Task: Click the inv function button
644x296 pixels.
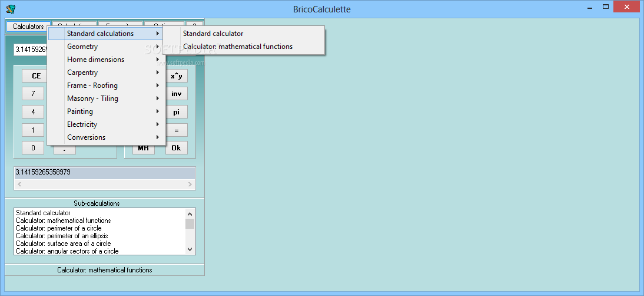Action: click(x=177, y=94)
